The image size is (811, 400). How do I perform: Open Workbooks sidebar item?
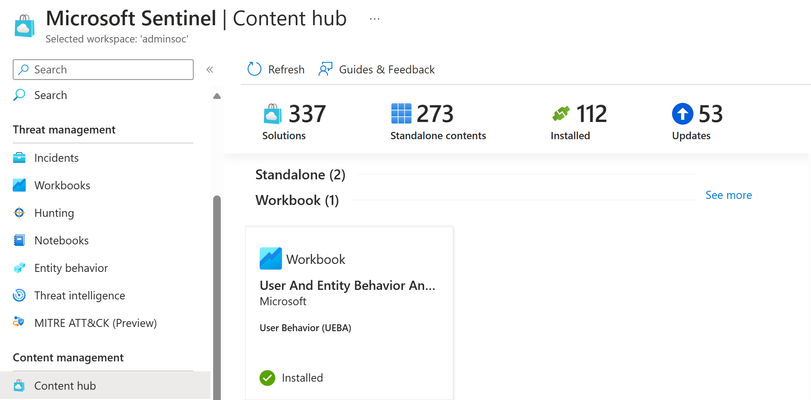62,185
